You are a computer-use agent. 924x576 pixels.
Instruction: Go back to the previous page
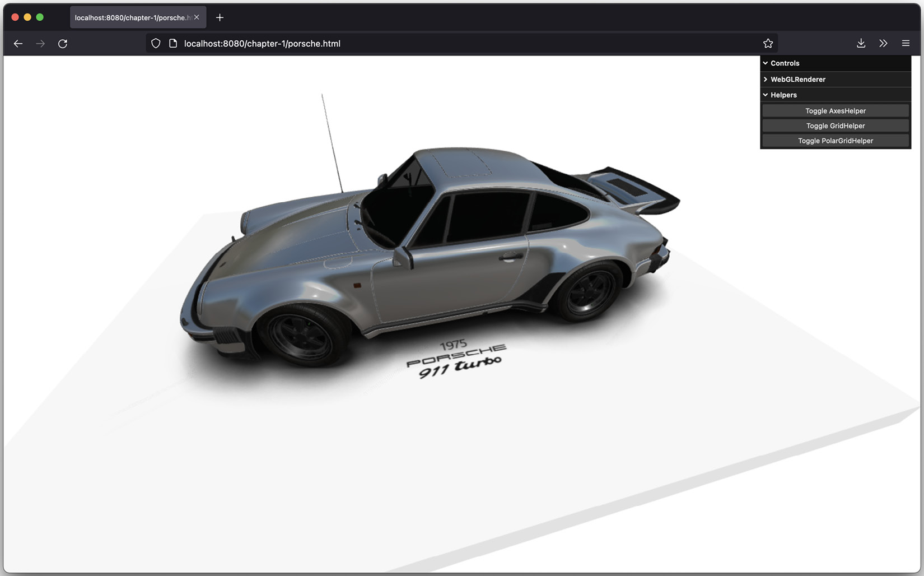click(18, 44)
